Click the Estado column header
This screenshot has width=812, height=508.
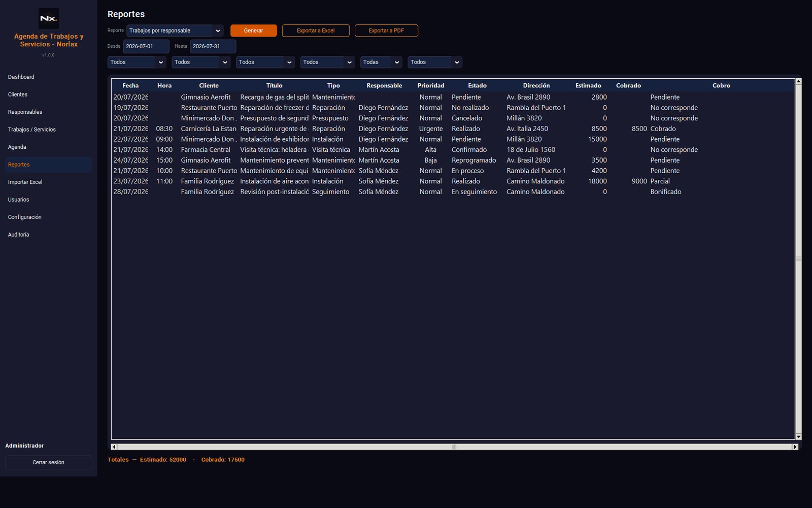pos(477,85)
